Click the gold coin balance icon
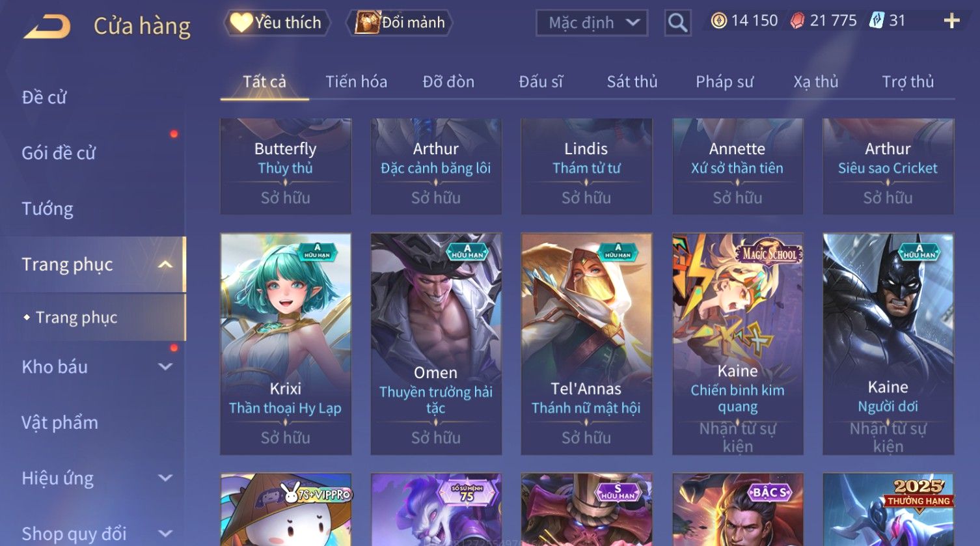Screen dimensions: 980x546 coord(718,21)
